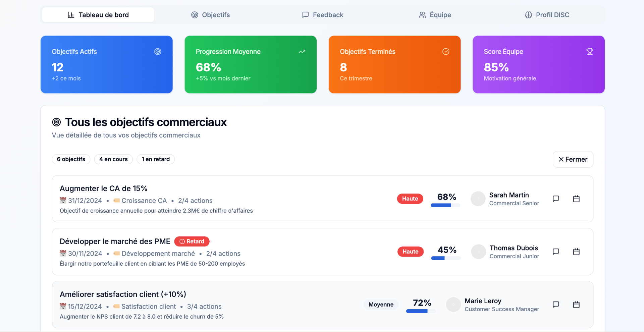
Task: Click Thomas Dubois's avatar
Action: [478, 252]
